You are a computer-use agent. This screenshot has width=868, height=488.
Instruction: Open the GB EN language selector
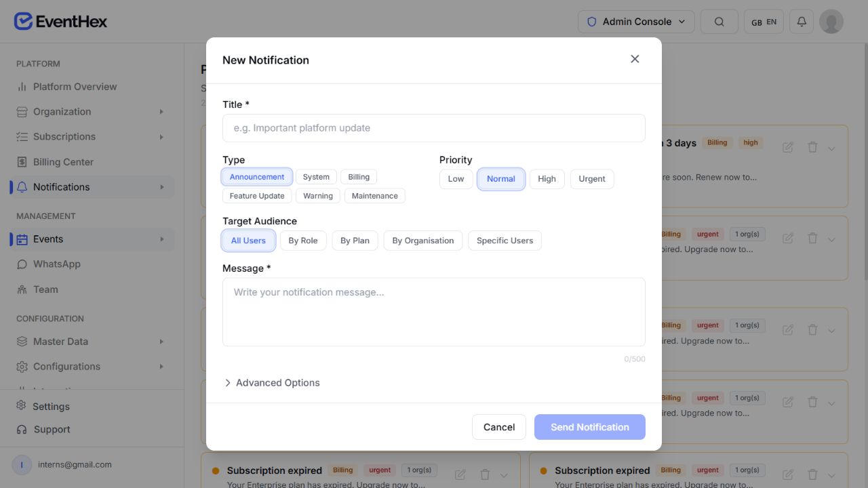(x=764, y=22)
